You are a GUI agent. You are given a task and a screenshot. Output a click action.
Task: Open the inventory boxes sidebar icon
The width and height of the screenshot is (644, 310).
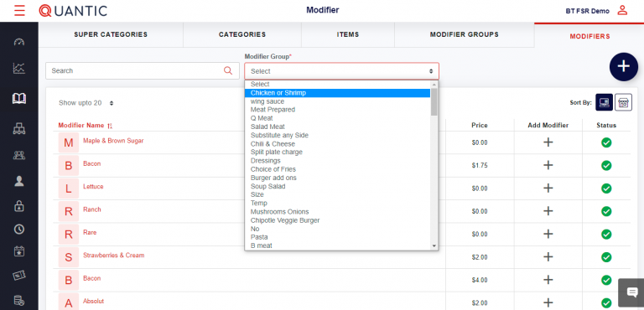(x=19, y=129)
